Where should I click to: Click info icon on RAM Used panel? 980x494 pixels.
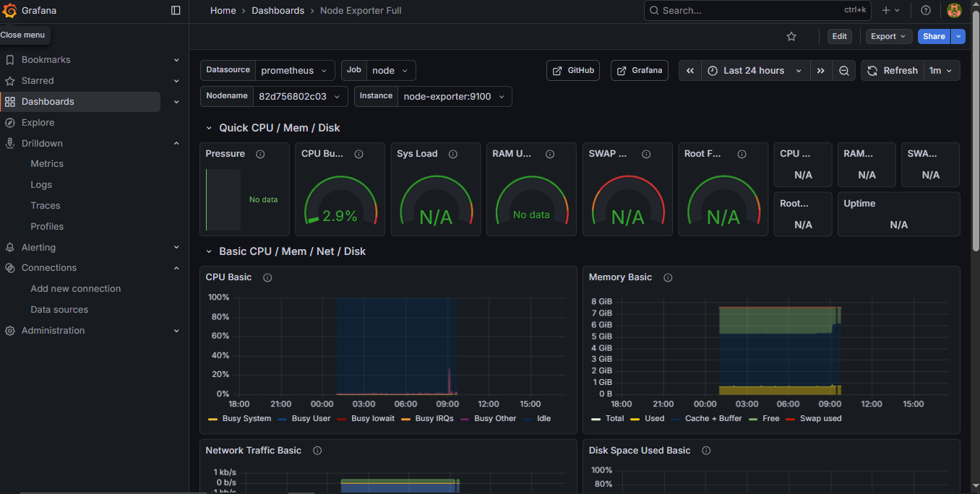coord(550,154)
